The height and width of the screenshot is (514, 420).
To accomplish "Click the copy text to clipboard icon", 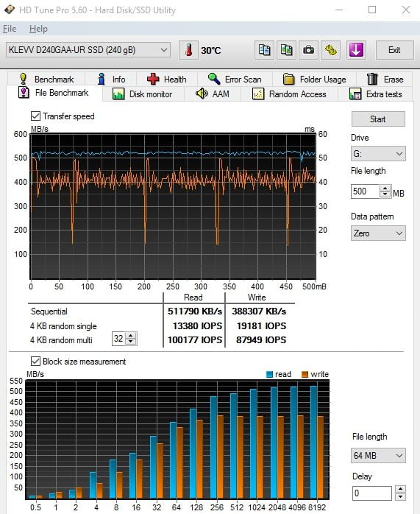I will point(264,50).
